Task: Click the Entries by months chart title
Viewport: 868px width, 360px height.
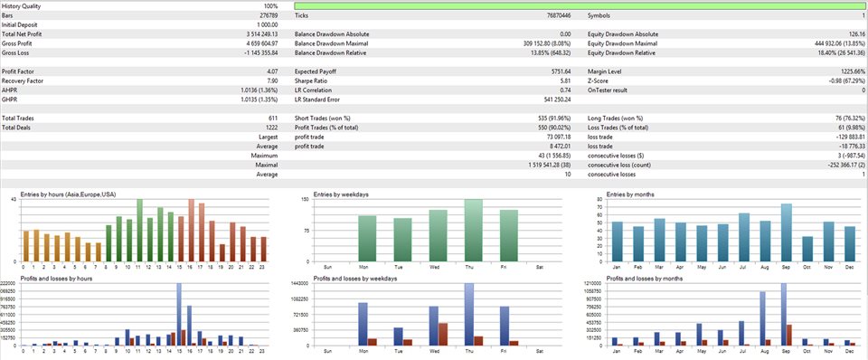Action: pyautogui.click(x=630, y=194)
